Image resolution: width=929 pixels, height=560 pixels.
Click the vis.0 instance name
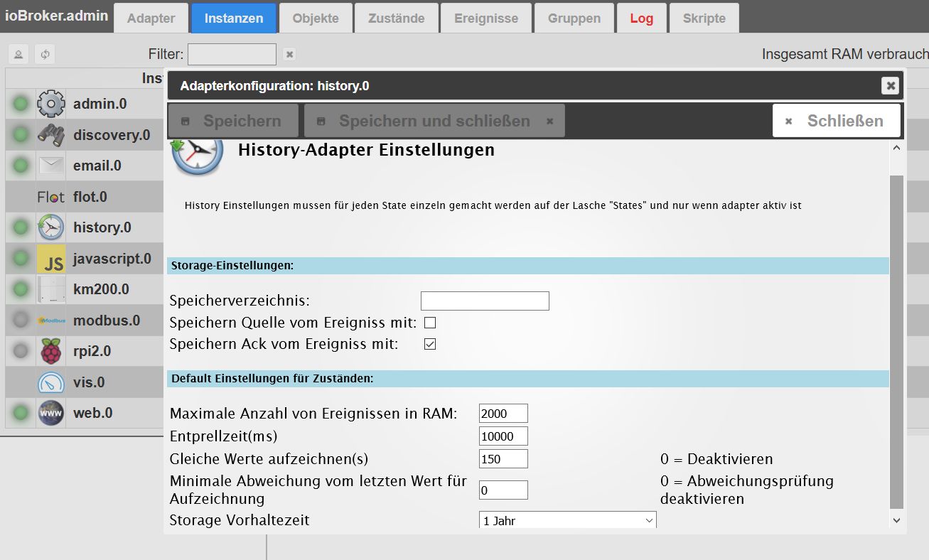point(89,382)
